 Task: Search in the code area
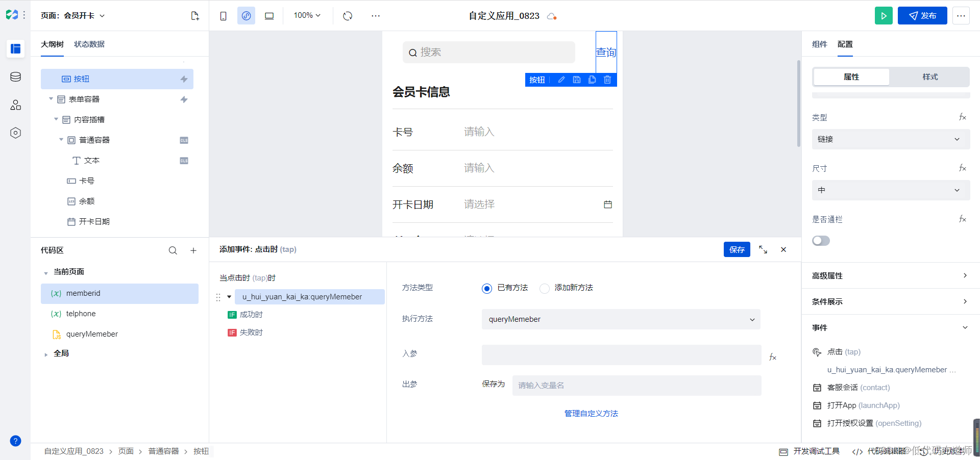[x=173, y=250]
